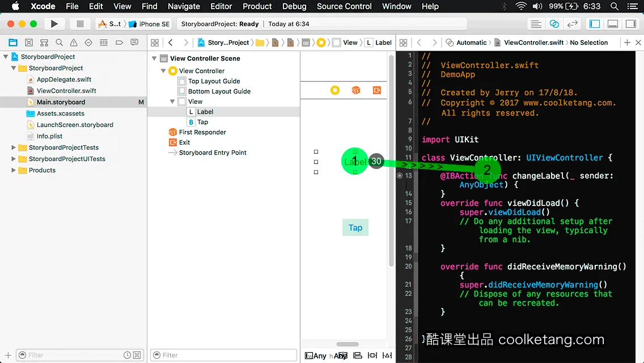The image size is (644, 363).
Task: Toggle the Utilities panel
Action: click(631, 24)
